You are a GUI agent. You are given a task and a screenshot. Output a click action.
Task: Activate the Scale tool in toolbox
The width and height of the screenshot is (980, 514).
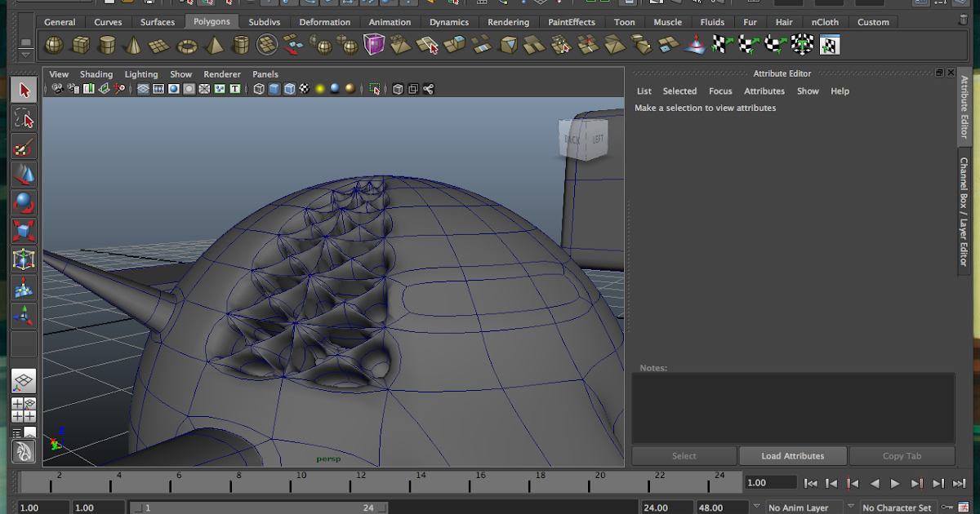pyautogui.click(x=24, y=231)
